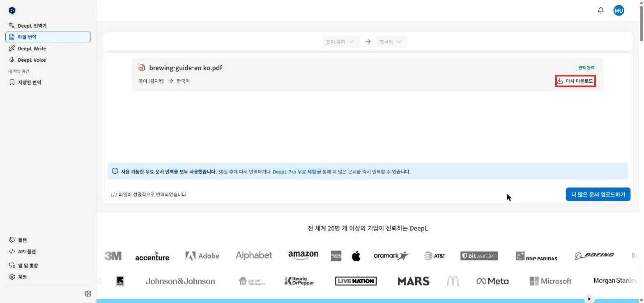Click the DeepL logo in the sidebar
The image size is (644, 303).
pyautogui.click(x=12, y=11)
